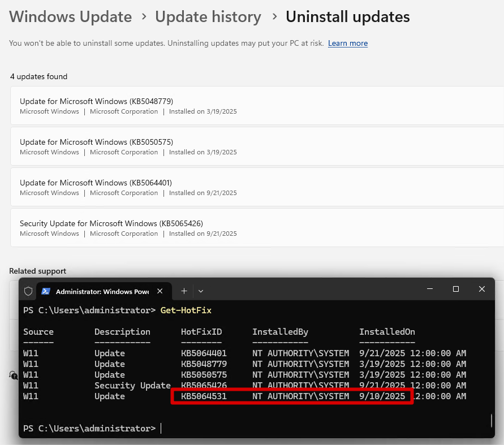Navigate to Update history breadcrumb
Screen dimensions: 504x445
point(208,17)
